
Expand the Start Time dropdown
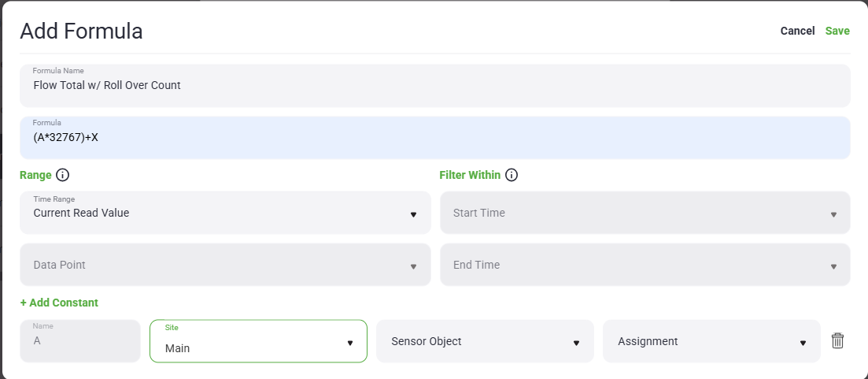pos(645,213)
